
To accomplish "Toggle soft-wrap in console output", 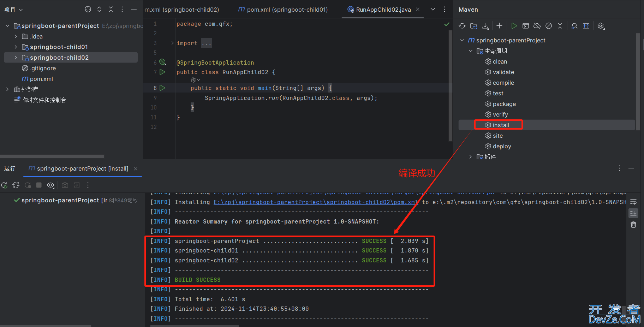I will coord(633,202).
